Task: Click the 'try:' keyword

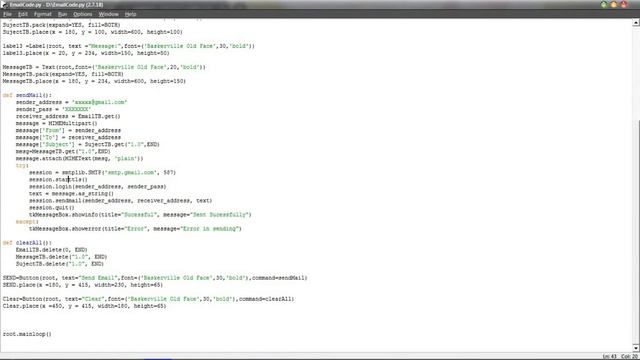Action: (22, 165)
